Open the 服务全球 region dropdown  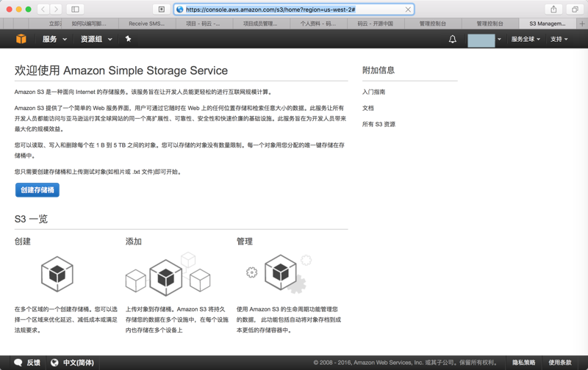point(526,39)
